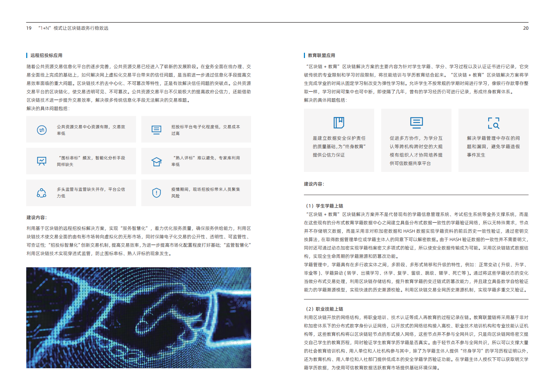Image resolution: width=555 pixels, height=392 pixels.
Task: Click the scan-search icon above 解决学籍管理
Action: [493, 123]
